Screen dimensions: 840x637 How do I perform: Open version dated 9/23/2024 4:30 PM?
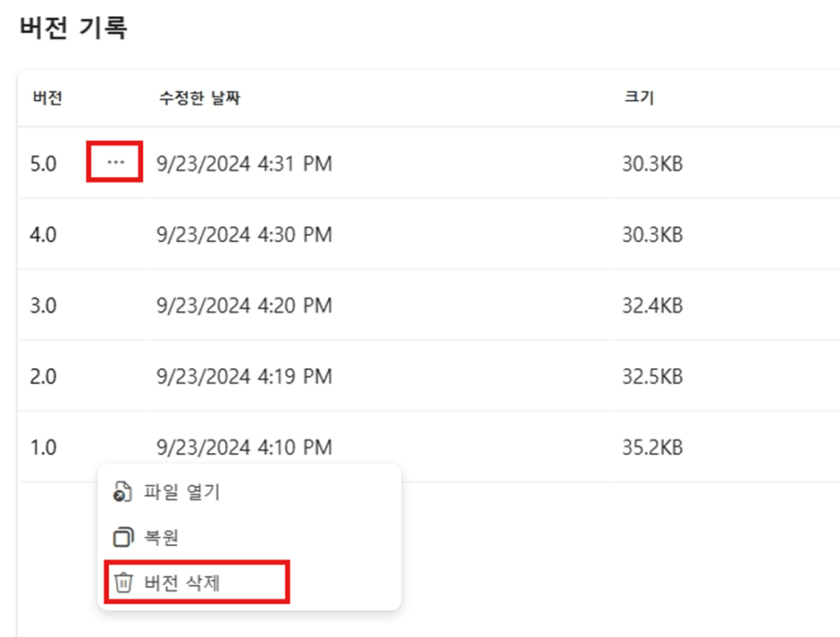(x=244, y=234)
